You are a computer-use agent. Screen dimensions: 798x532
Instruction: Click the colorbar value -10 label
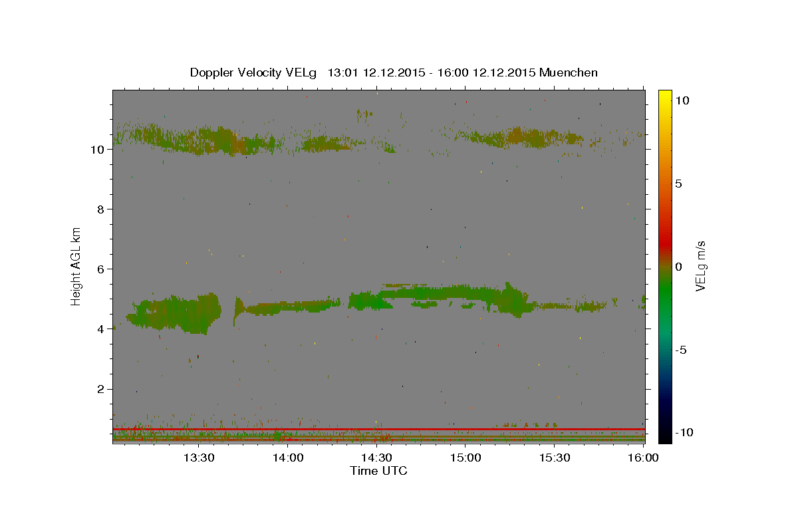pyautogui.click(x=685, y=432)
